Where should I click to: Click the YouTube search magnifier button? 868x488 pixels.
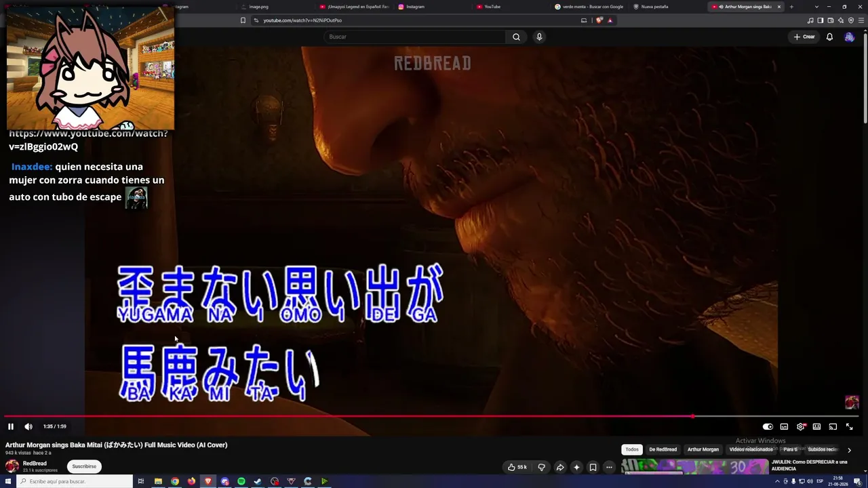click(516, 37)
